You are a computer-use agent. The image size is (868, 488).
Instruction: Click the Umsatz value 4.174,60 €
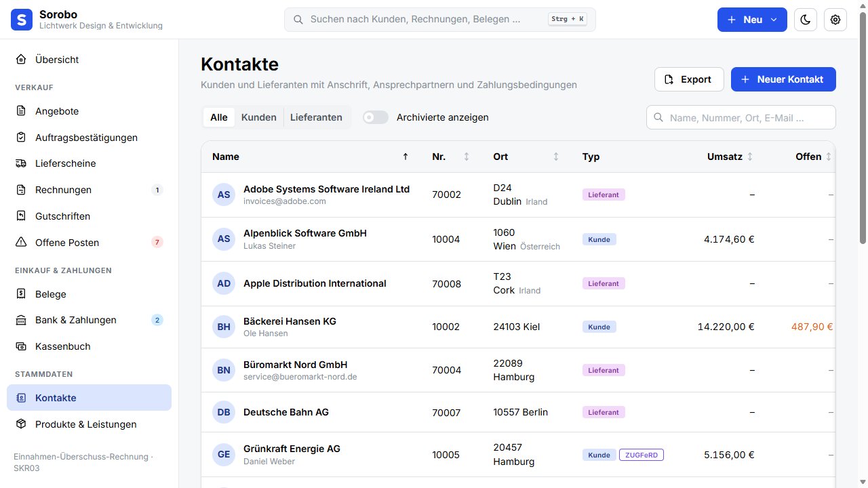tap(729, 239)
